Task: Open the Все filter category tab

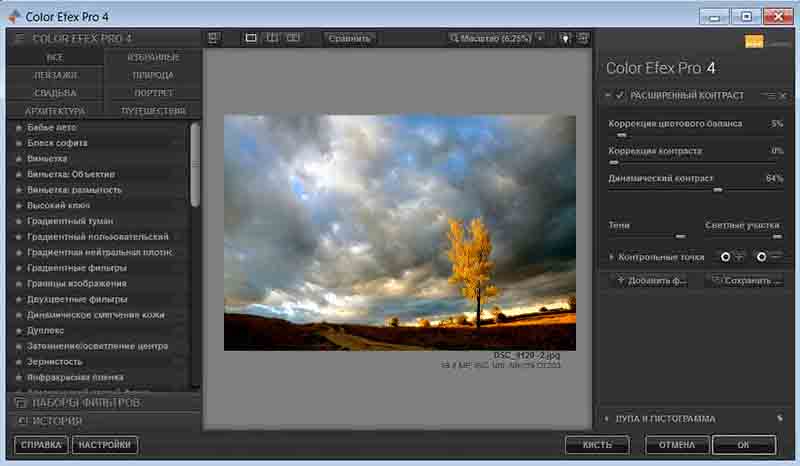Action: (x=55, y=58)
